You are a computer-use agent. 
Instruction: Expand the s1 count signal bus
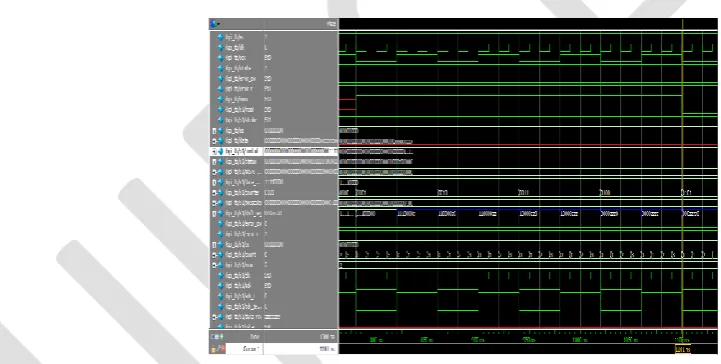point(214,255)
